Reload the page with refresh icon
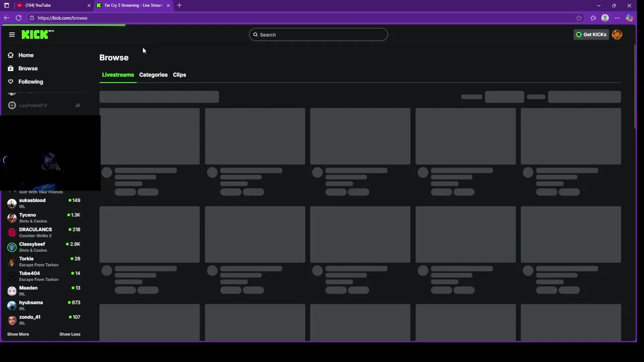The image size is (644, 362). click(19, 18)
